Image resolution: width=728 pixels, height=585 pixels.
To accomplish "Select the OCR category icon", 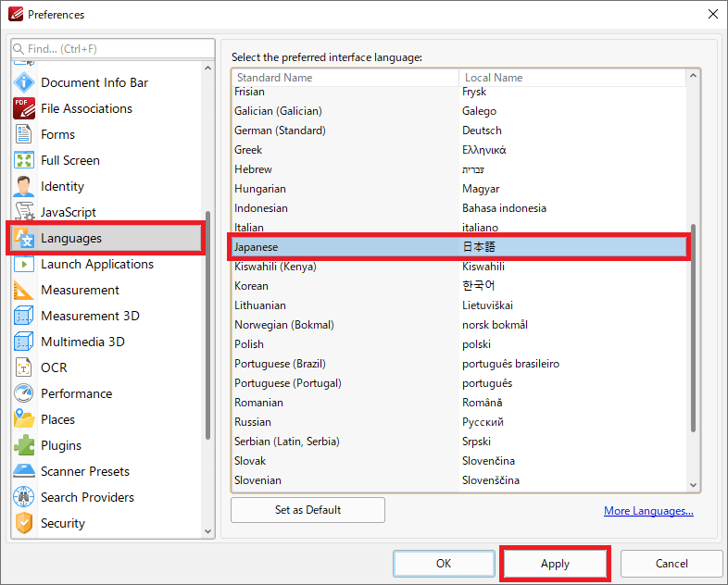I will coord(24,367).
